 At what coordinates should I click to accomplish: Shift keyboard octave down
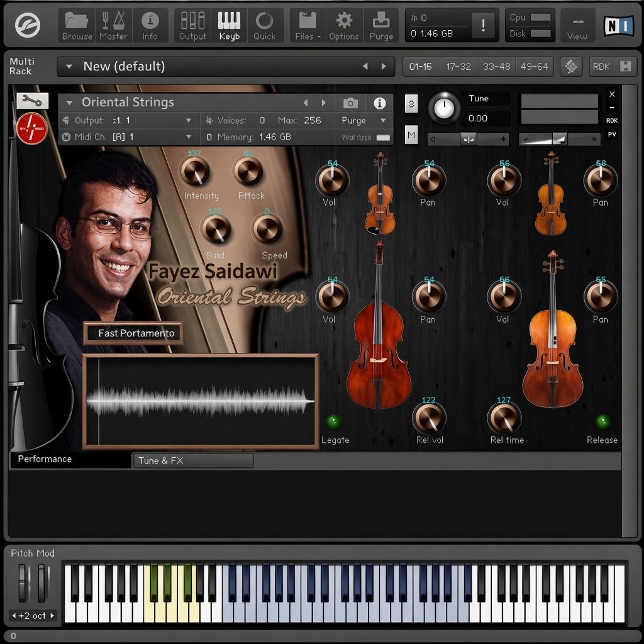coord(14,616)
